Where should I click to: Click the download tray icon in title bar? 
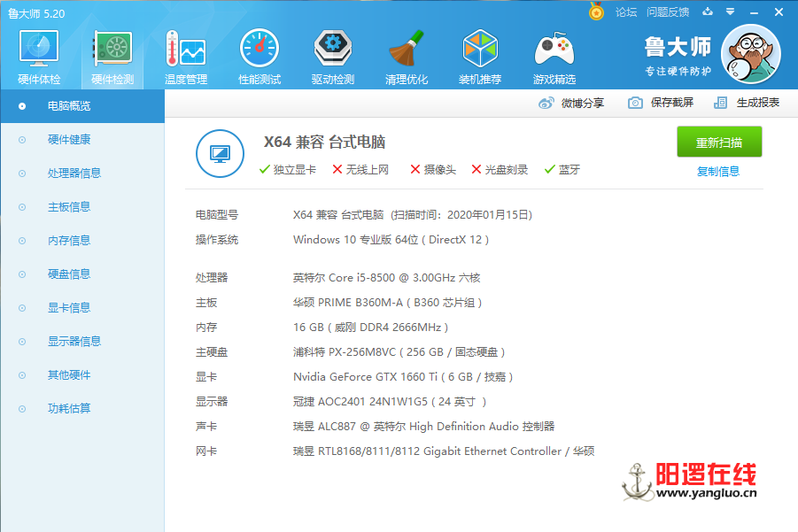[x=708, y=12]
